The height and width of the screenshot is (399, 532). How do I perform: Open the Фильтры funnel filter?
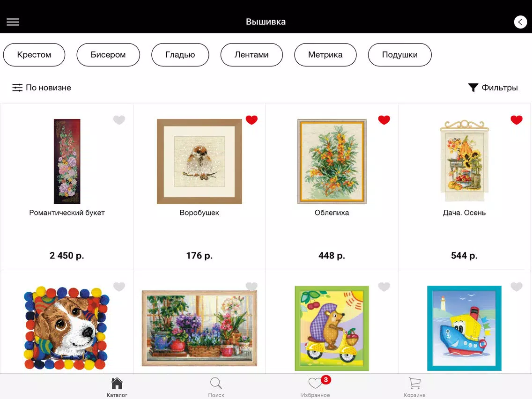(493, 88)
